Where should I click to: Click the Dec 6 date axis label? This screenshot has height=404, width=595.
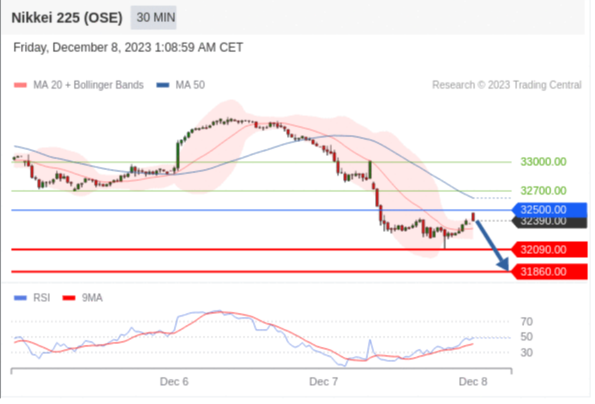[x=174, y=382]
